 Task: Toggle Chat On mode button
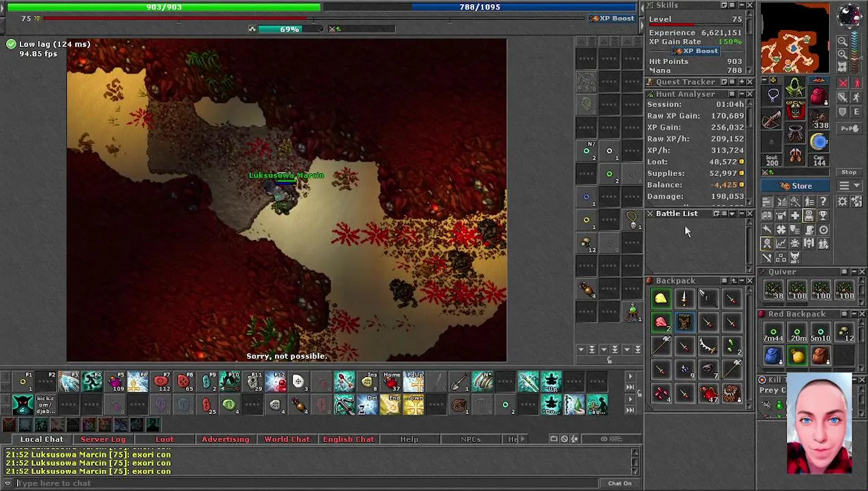[620, 483]
